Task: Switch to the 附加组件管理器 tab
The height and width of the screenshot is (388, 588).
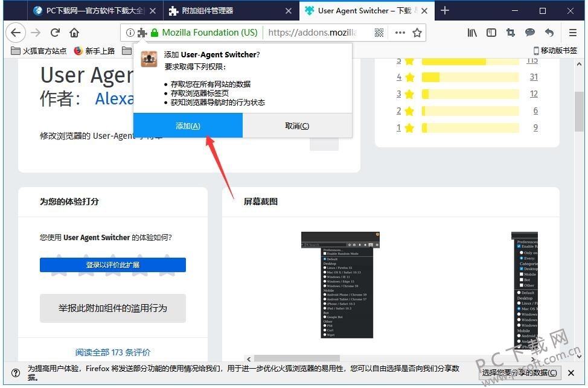Action: pyautogui.click(x=231, y=11)
